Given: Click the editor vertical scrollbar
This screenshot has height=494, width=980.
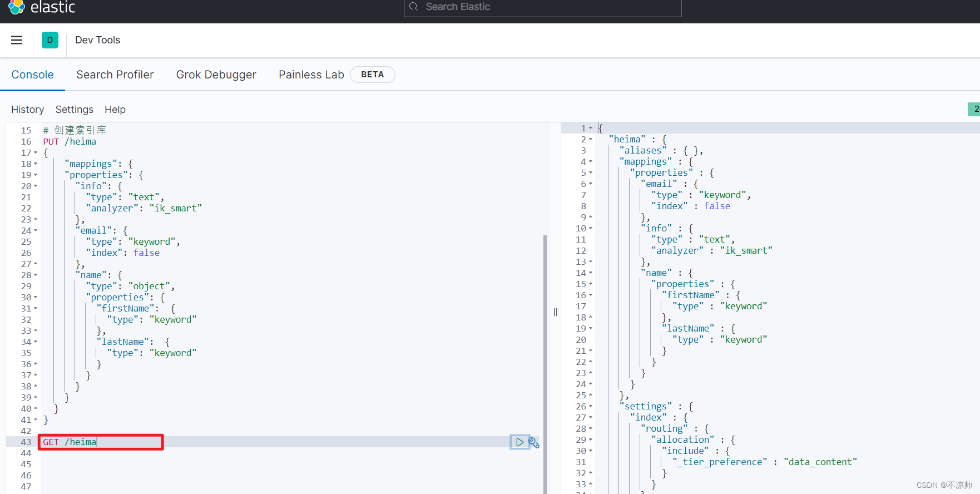Looking at the screenshot, I should (545, 364).
